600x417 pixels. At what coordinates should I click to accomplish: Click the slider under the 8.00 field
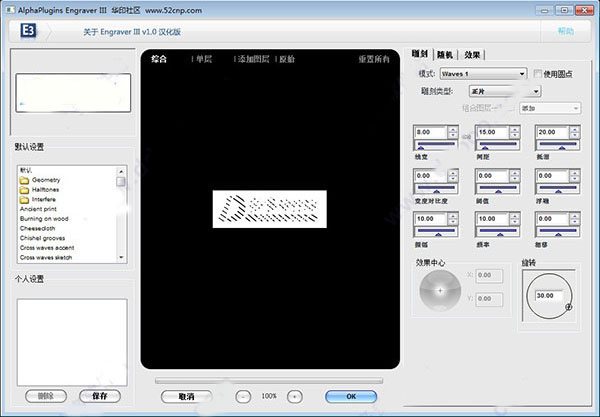[436, 145]
